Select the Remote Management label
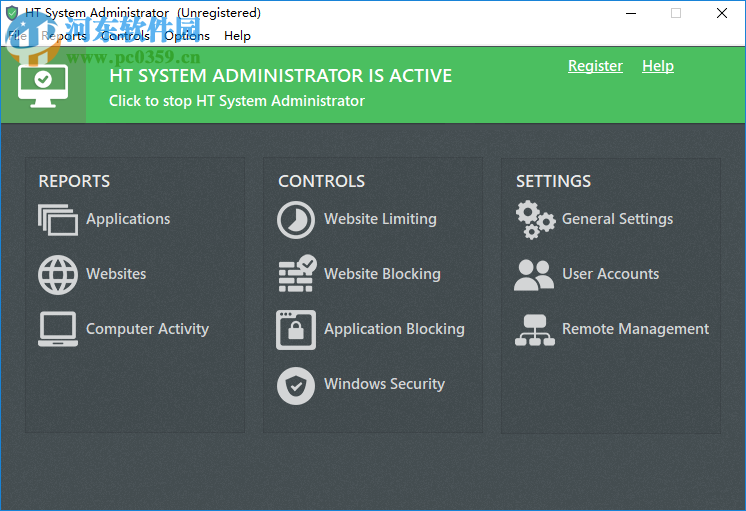The image size is (746, 511). [x=636, y=329]
